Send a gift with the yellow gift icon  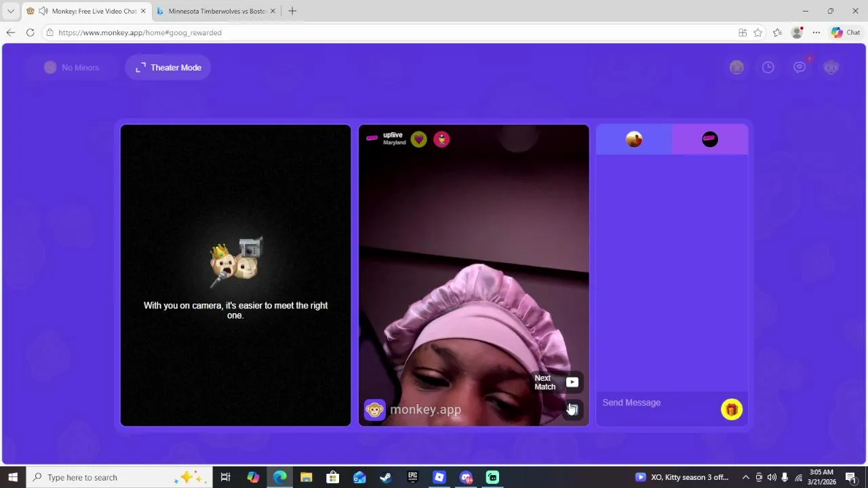732,409
